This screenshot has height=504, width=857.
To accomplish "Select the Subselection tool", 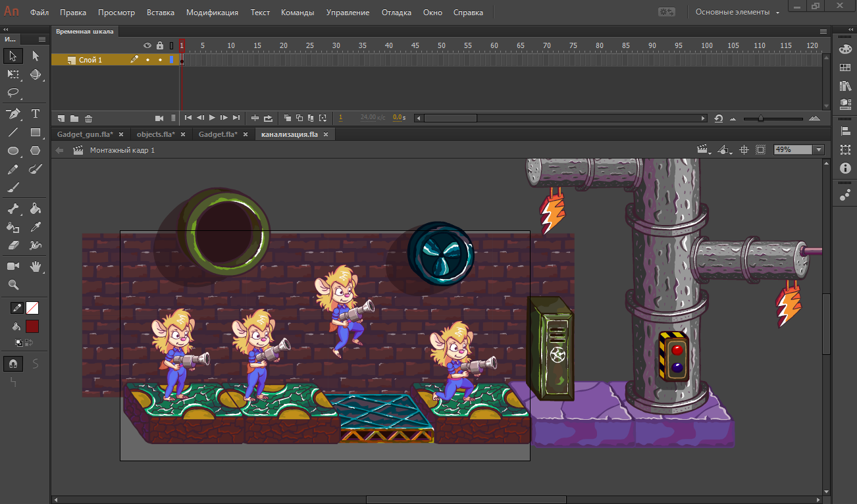I will (x=36, y=56).
